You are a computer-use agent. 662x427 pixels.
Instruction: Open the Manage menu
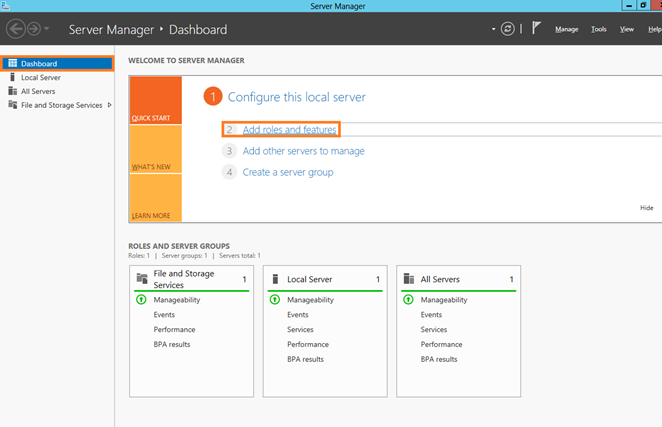[x=567, y=29]
